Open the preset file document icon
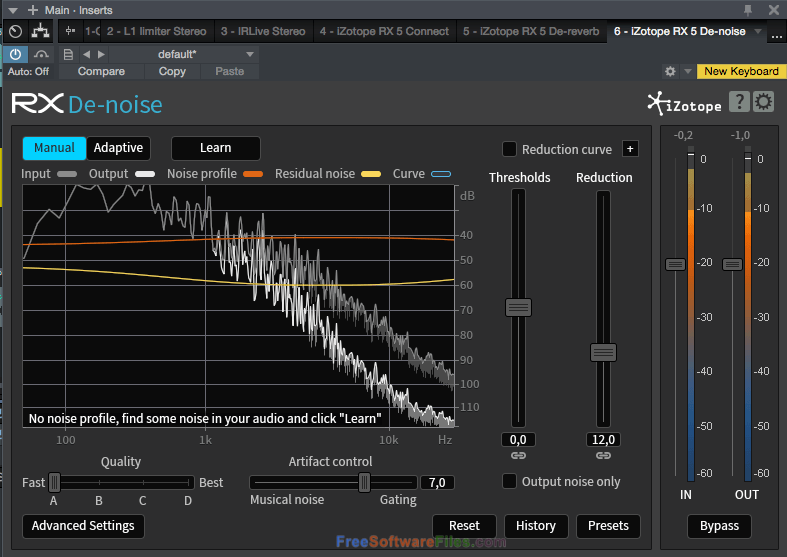This screenshot has height=557, width=787. pyautogui.click(x=69, y=54)
